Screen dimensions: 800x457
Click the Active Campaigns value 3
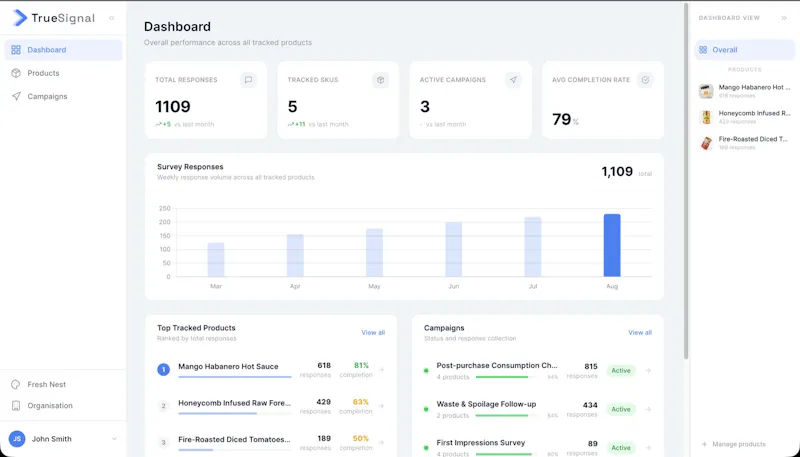(424, 107)
